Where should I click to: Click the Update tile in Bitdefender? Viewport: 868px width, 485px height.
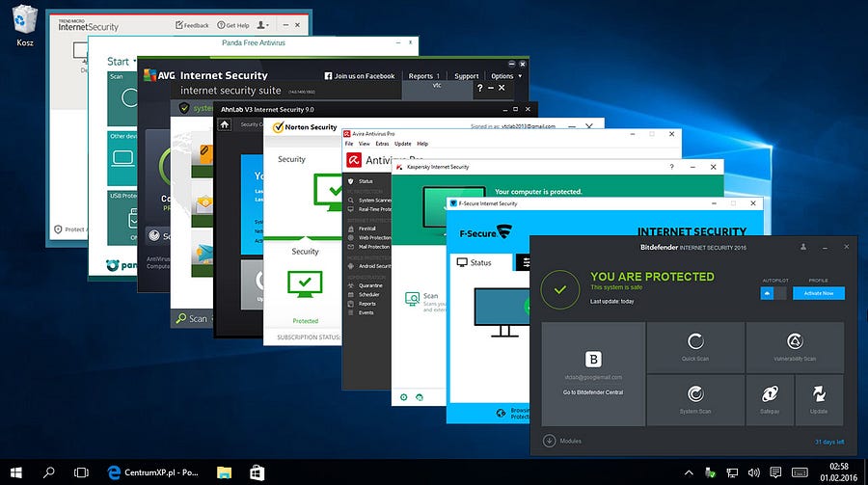(x=819, y=400)
